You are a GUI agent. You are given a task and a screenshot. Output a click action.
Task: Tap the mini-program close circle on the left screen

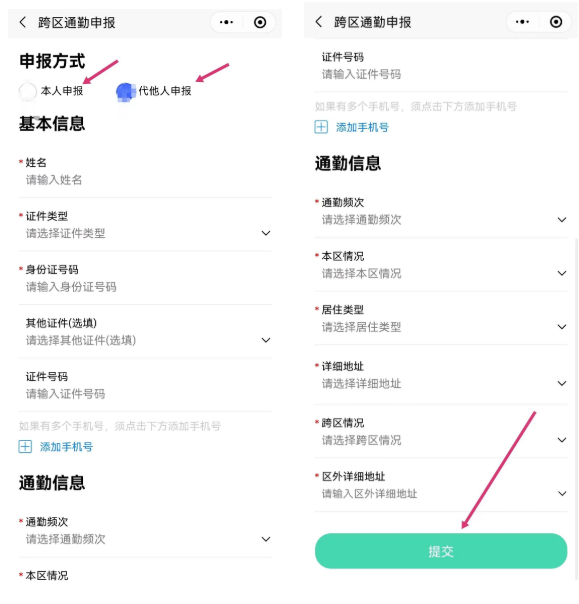click(260, 22)
